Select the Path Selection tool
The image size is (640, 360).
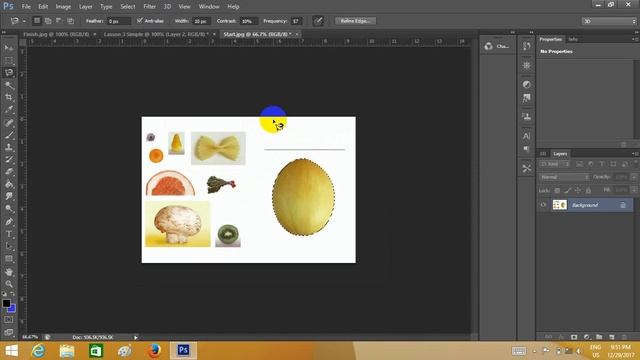tap(9, 246)
